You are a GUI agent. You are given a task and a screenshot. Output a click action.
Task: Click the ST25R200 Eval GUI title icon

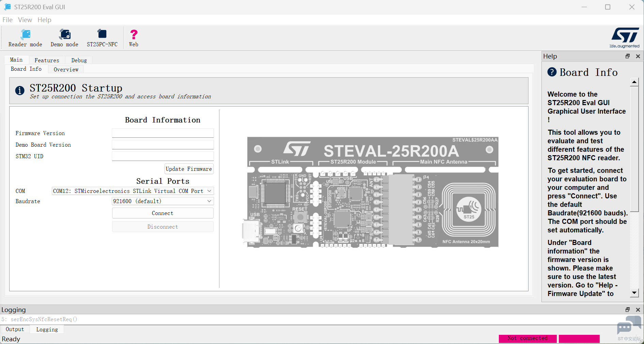coord(7,7)
